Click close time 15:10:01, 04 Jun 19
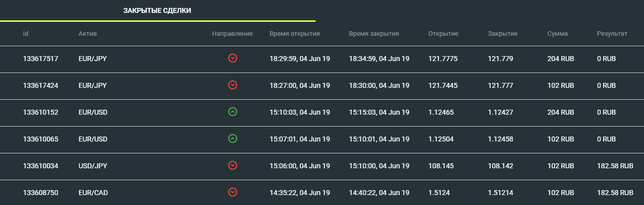The image size is (644, 205). (x=379, y=139)
